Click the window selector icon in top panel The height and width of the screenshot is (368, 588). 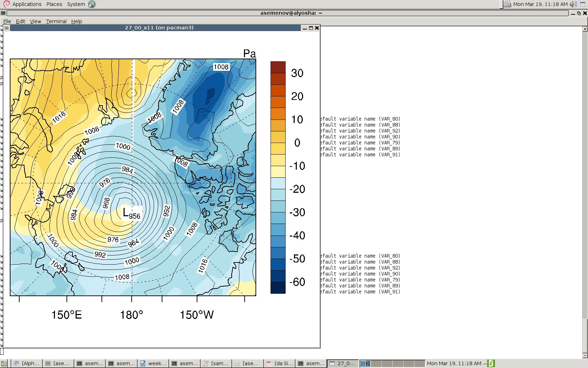[583, 4]
